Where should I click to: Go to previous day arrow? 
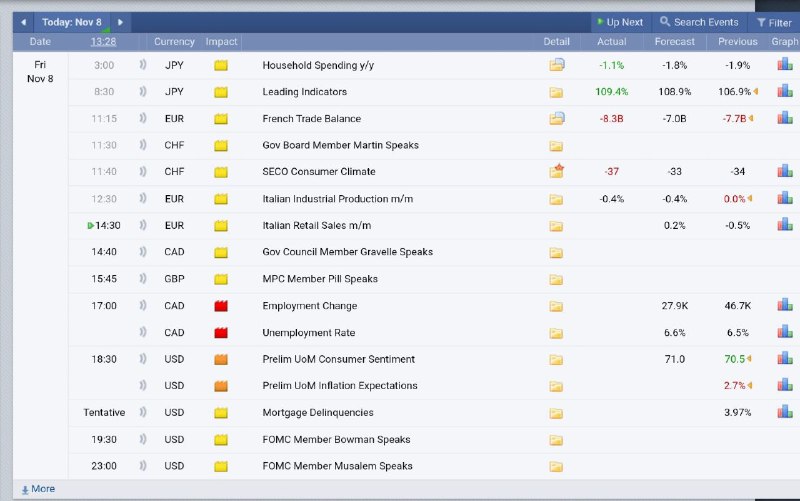(24, 22)
